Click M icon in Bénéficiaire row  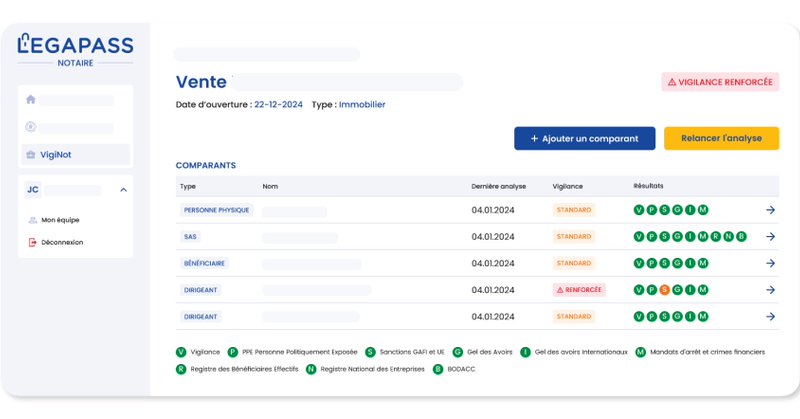pyautogui.click(x=703, y=263)
